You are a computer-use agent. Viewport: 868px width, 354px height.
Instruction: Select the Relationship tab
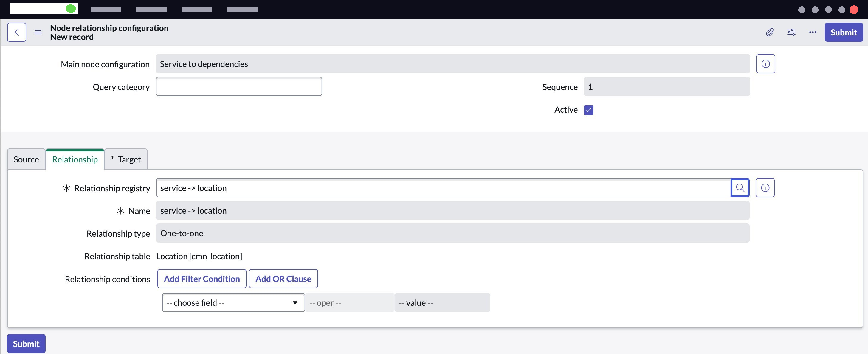75,159
